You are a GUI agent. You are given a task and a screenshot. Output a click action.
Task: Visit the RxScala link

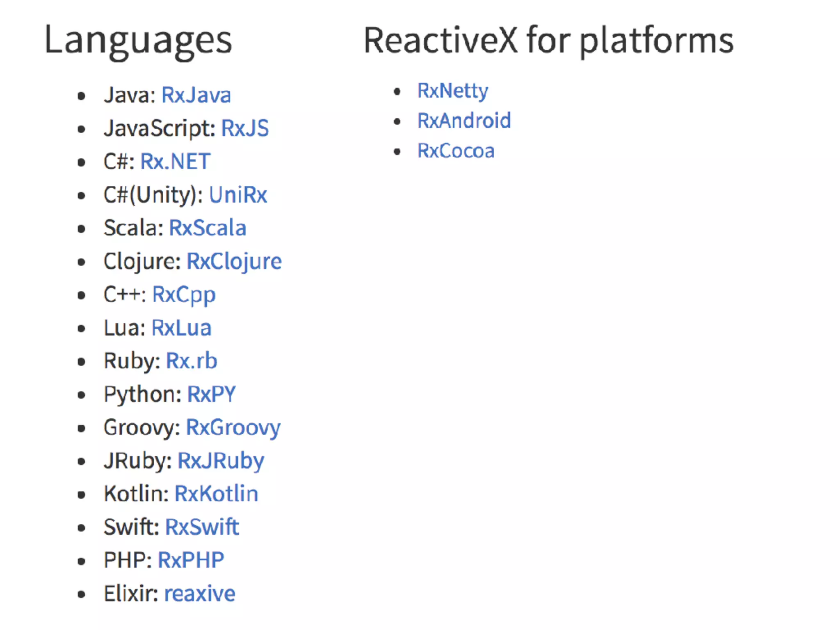pos(208,228)
